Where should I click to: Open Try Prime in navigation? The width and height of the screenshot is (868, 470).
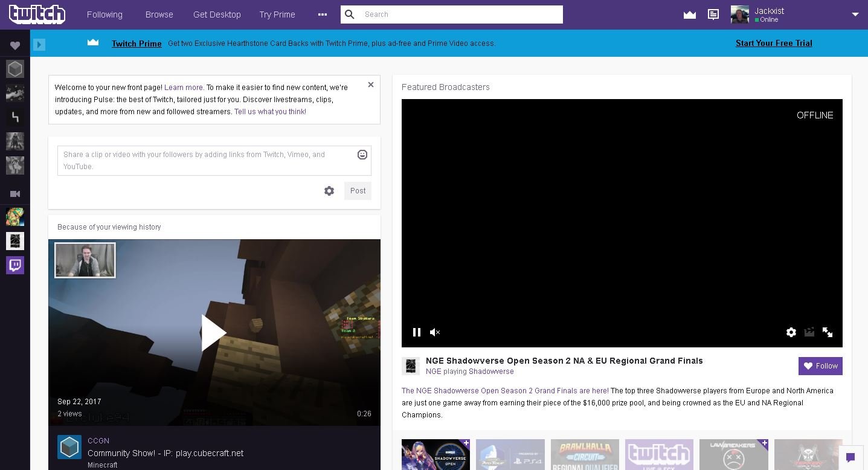click(277, 14)
